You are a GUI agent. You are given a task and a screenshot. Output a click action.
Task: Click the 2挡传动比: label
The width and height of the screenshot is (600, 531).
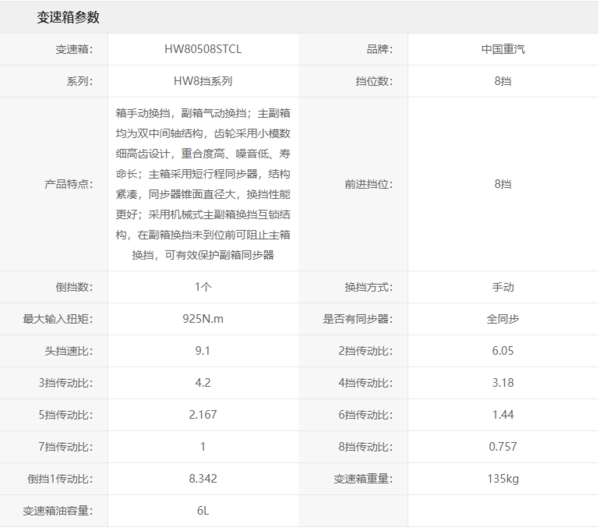click(x=365, y=351)
